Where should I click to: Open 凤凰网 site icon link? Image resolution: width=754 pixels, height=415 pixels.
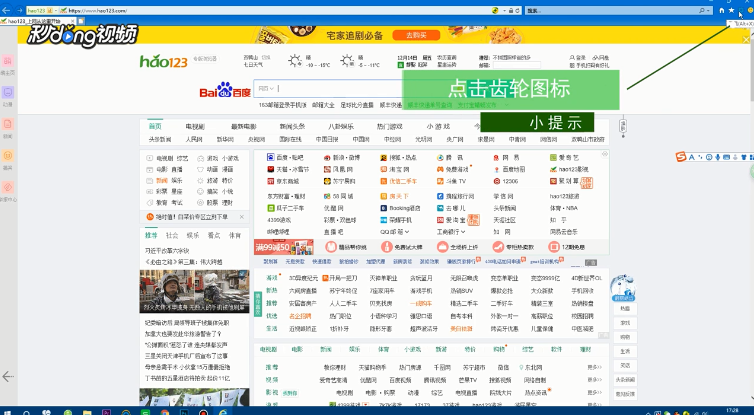point(339,169)
